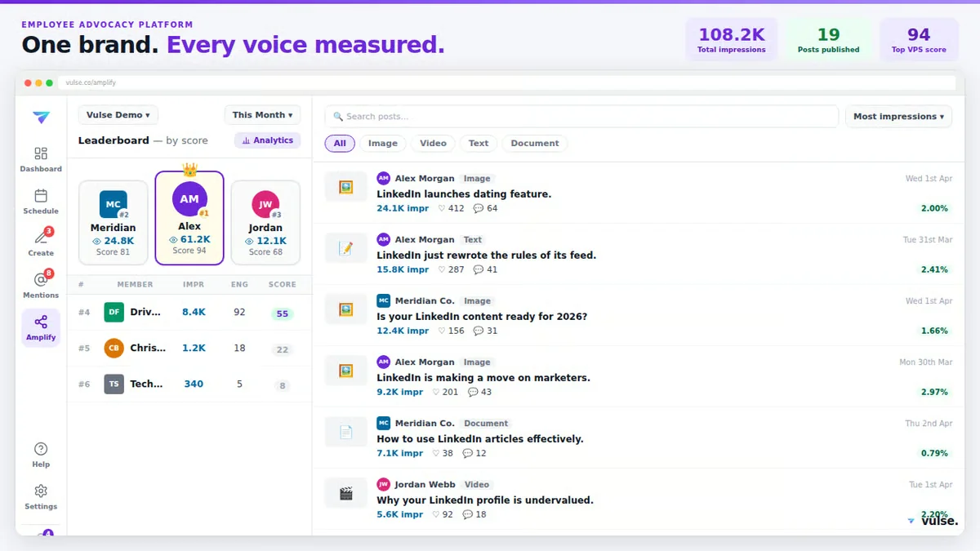
Task: Open the Help question icon
Action: tap(41, 449)
